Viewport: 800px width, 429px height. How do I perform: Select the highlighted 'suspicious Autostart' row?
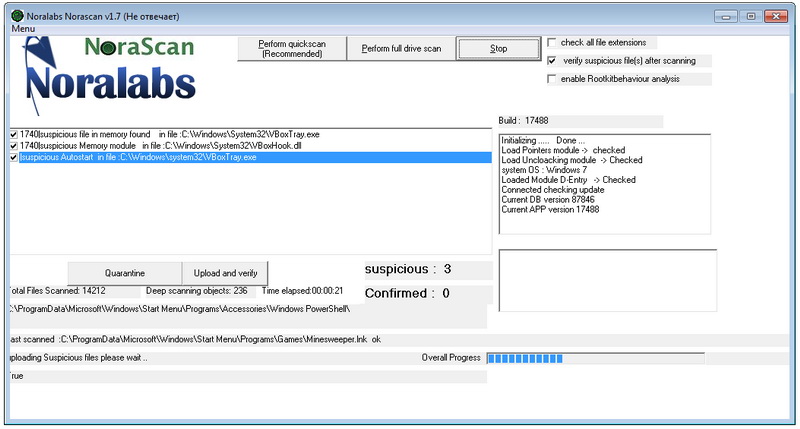(255, 158)
